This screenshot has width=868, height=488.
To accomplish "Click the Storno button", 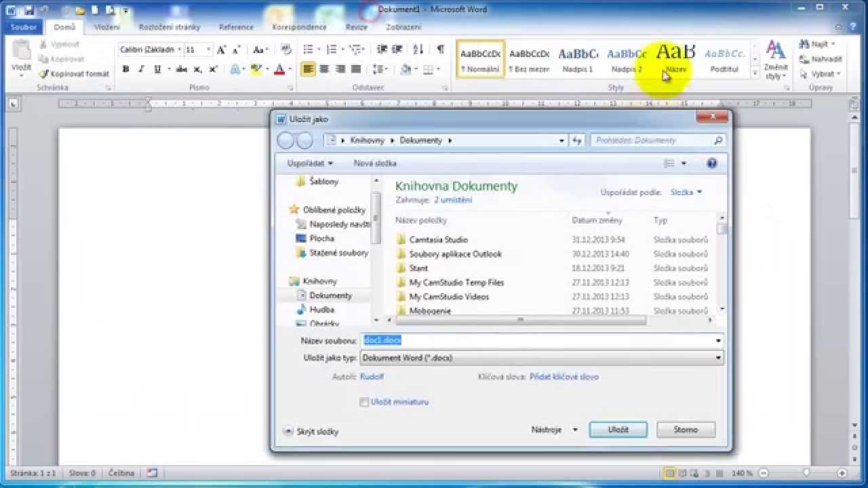I will (686, 430).
